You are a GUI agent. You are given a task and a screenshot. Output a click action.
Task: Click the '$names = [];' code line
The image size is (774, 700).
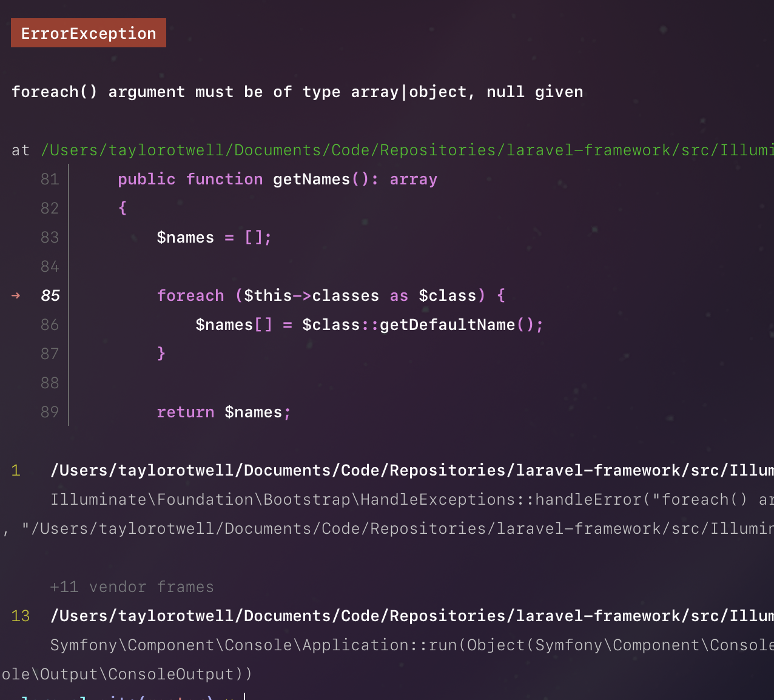tap(214, 237)
